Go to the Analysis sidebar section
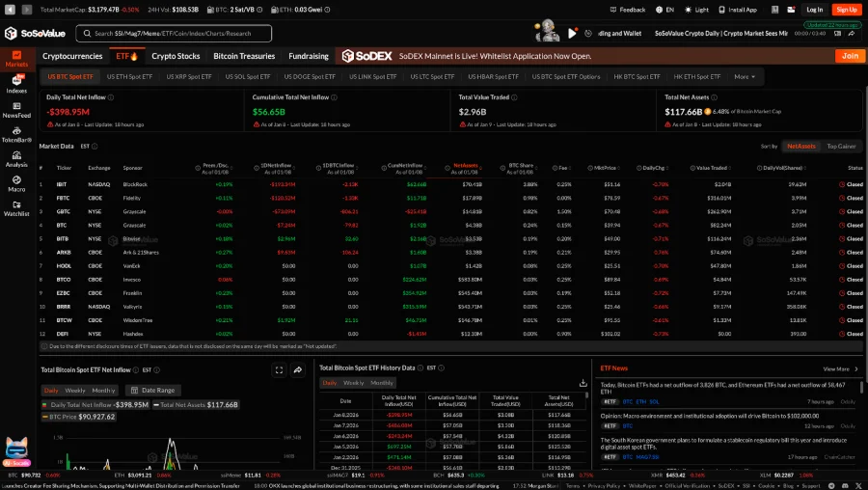This screenshot has width=868, height=490. 16,158
